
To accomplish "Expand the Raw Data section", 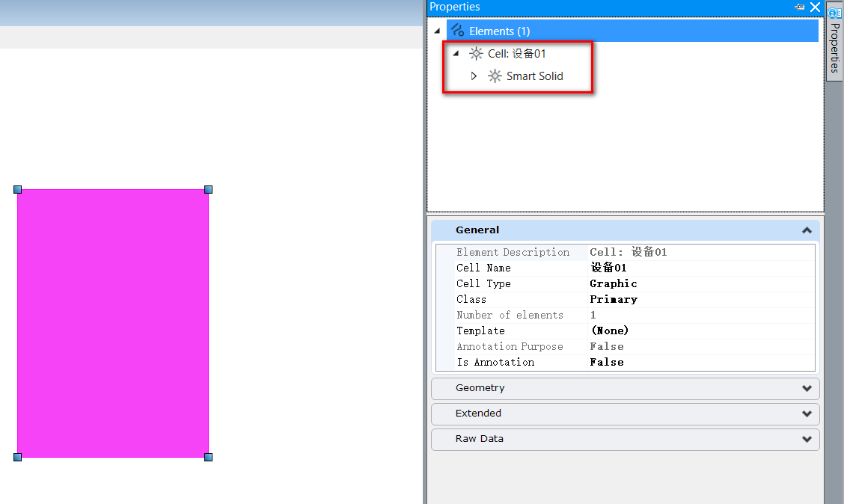I will [x=807, y=439].
